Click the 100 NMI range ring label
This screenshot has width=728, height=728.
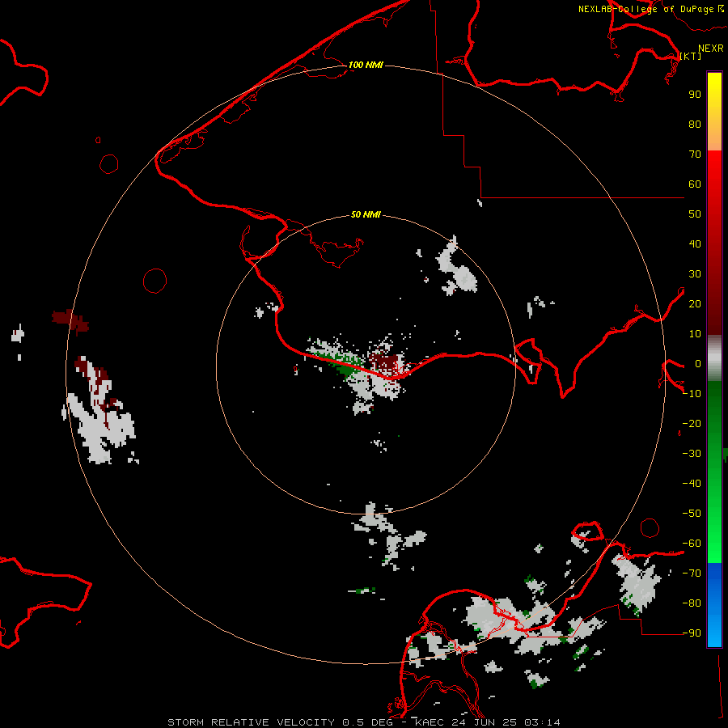click(x=366, y=65)
